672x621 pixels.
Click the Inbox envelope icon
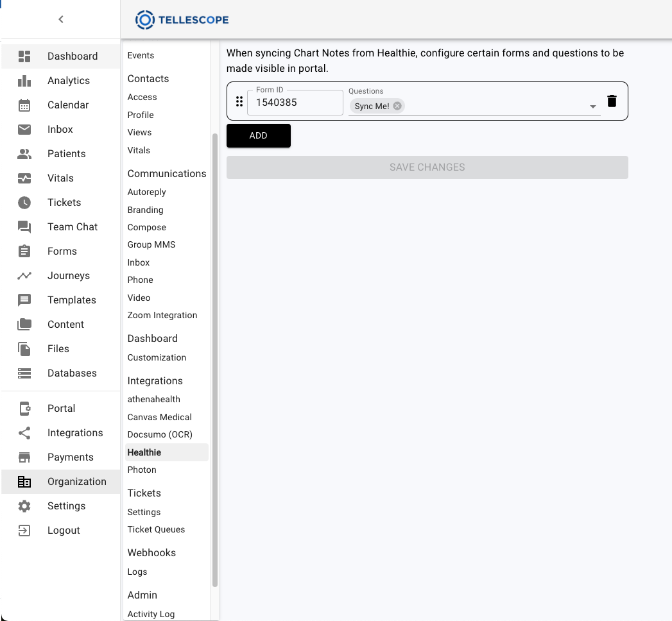24,130
